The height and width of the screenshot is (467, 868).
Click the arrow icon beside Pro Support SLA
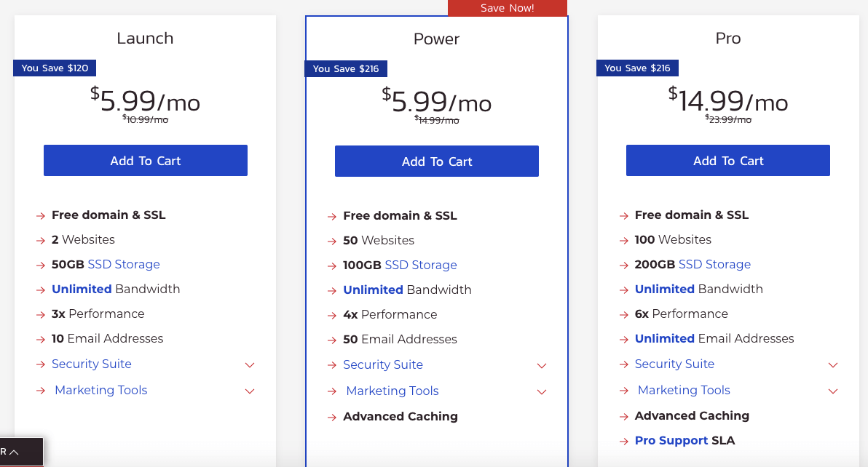623,441
